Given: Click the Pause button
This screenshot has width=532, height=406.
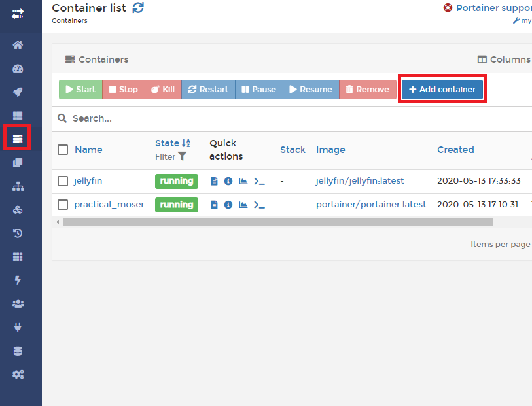Looking at the screenshot, I should point(259,90).
